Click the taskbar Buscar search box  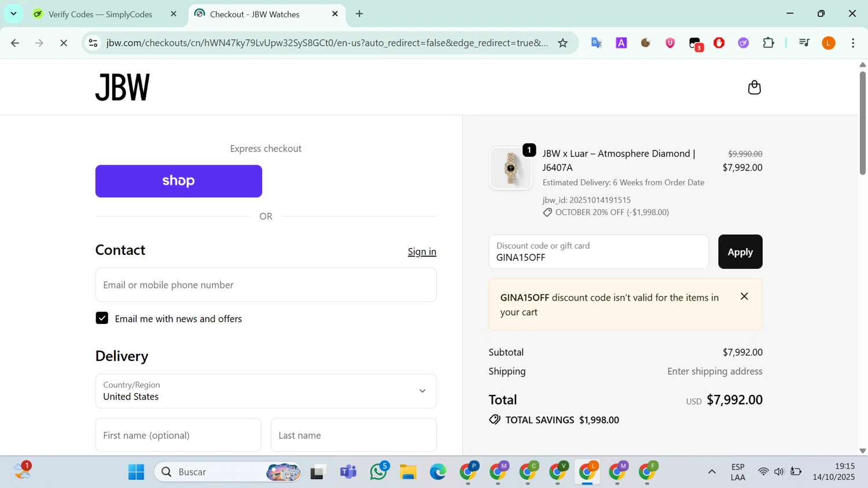[x=229, y=472]
